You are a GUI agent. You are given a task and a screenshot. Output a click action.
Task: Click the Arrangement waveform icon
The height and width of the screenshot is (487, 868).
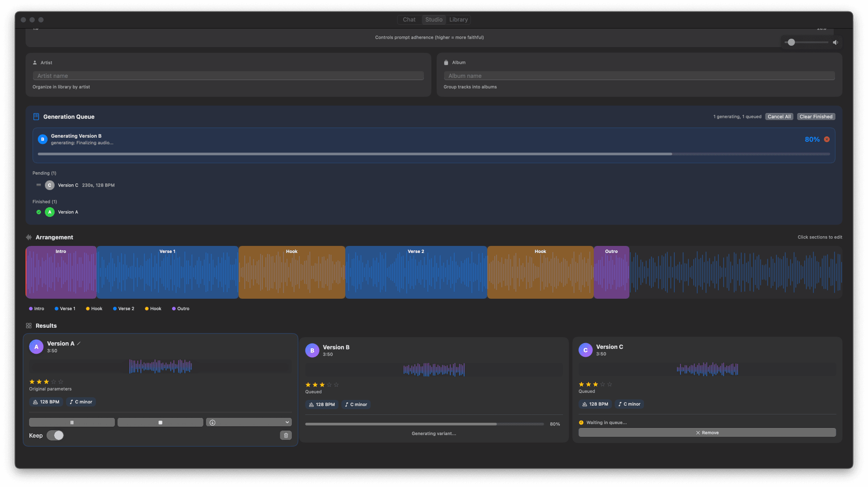(x=29, y=237)
